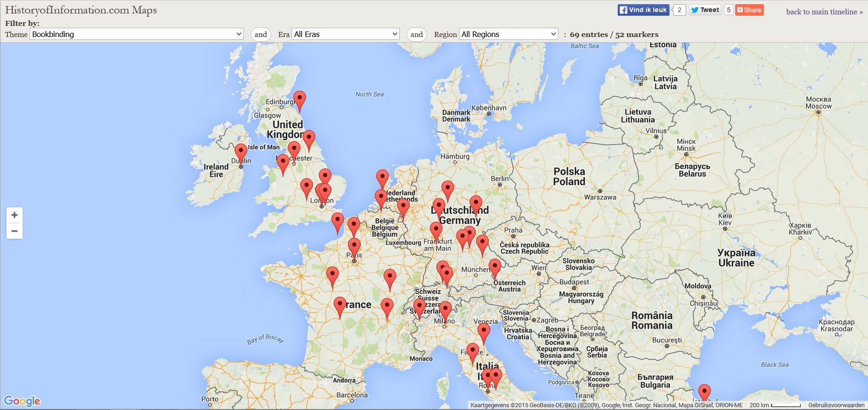Open the Gebruiksvoorwaarden terms link

837,405
